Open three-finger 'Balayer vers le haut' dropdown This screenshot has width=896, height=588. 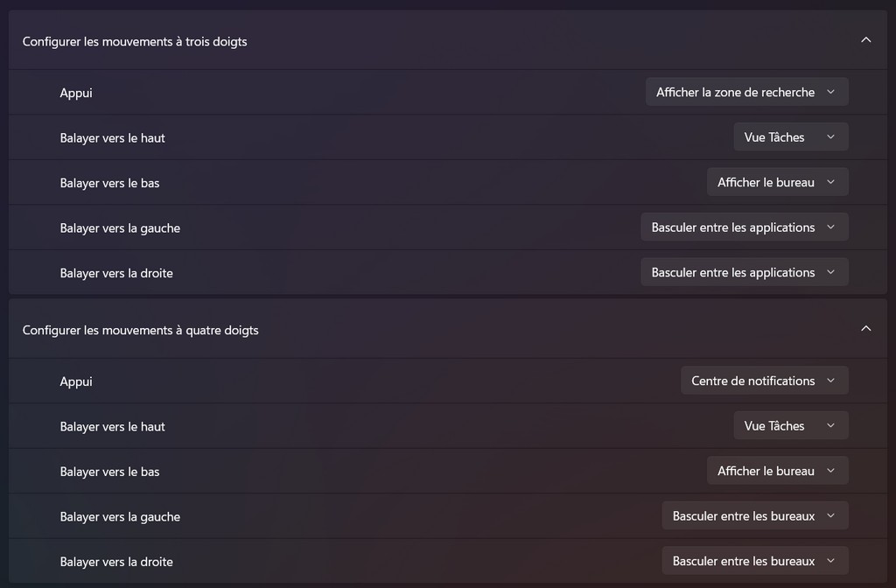(x=790, y=137)
